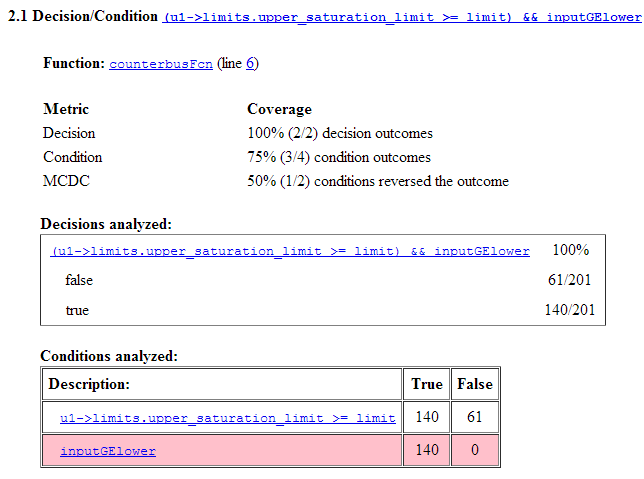Viewport: 644px width, 479px height.
Task: Click the pink False cell showing 0
Action: click(x=474, y=451)
